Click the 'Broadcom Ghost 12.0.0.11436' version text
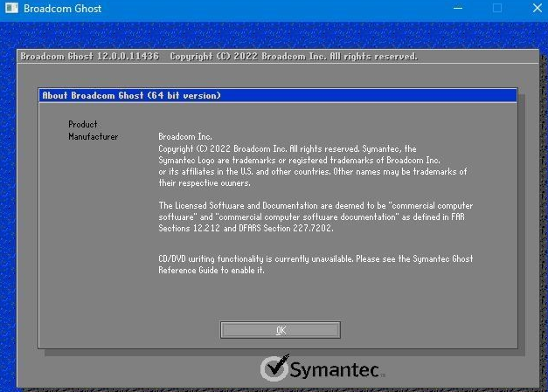The image size is (548, 392). [89, 56]
